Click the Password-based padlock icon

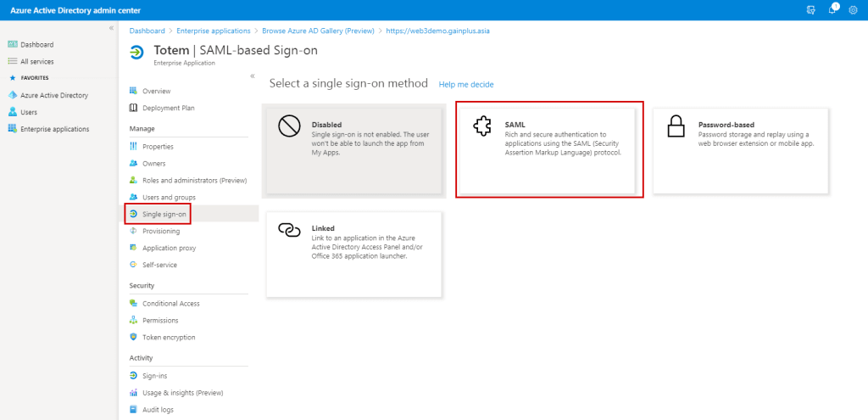[676, 127]
